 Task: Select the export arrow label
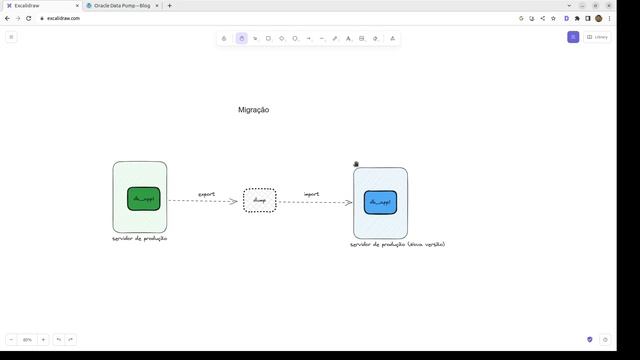click(x=207, y=194)
